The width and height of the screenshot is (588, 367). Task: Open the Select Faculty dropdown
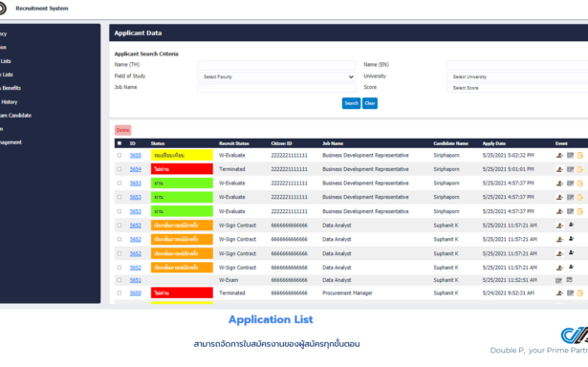click(276, 76)
